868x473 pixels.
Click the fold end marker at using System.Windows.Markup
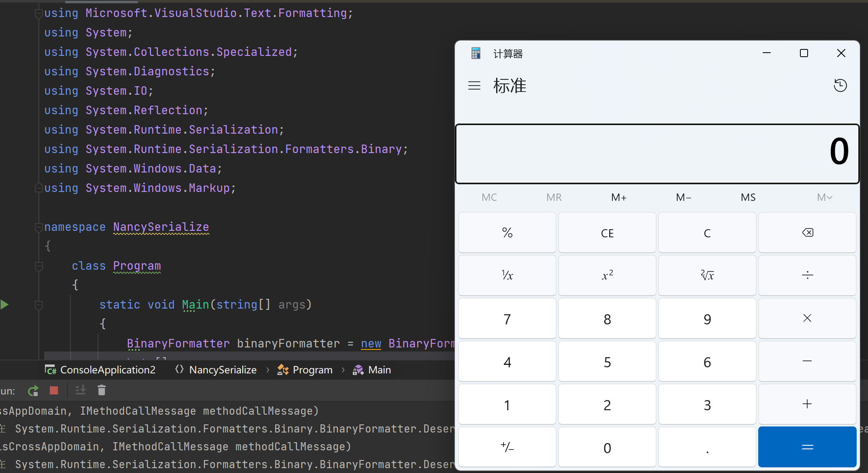tap(39, 188)
